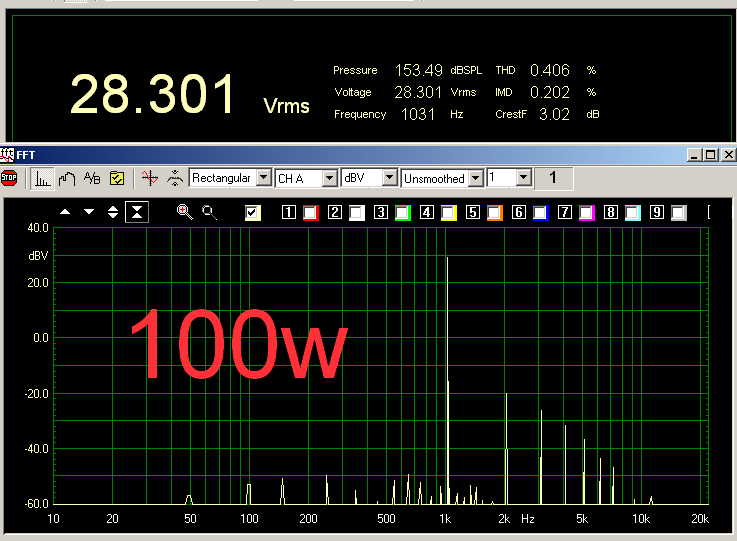This screenshot has height=541, width=737.
Task: Open the CH A channel dropdown
Action: coord(328,178)
